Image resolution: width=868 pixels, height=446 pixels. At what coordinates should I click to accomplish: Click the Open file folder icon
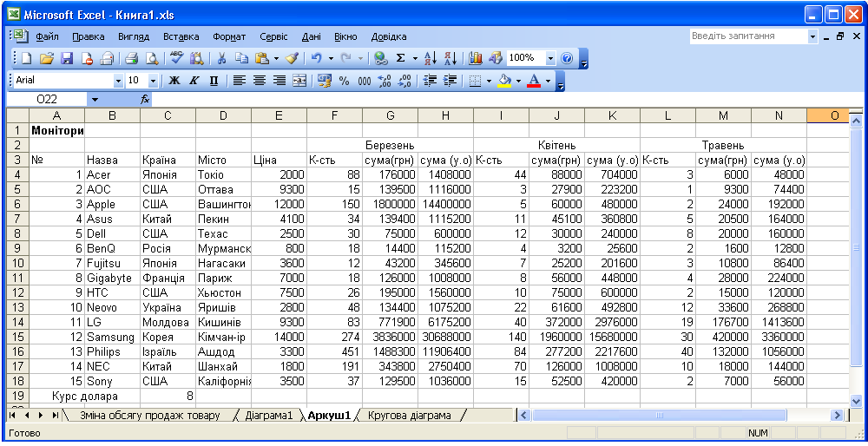coord(47,58)
